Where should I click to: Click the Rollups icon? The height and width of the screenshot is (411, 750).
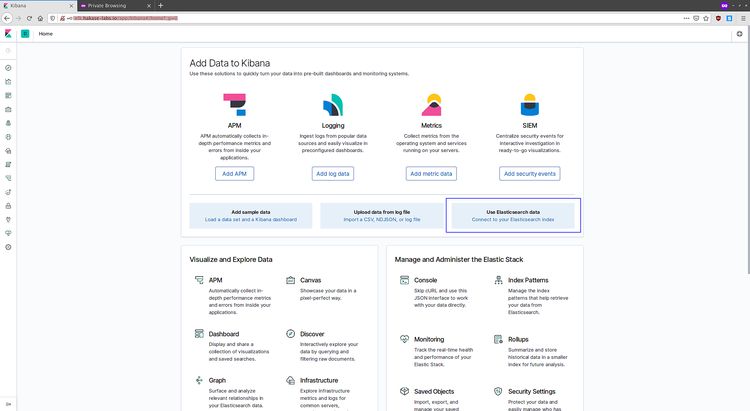coord(498,339)
